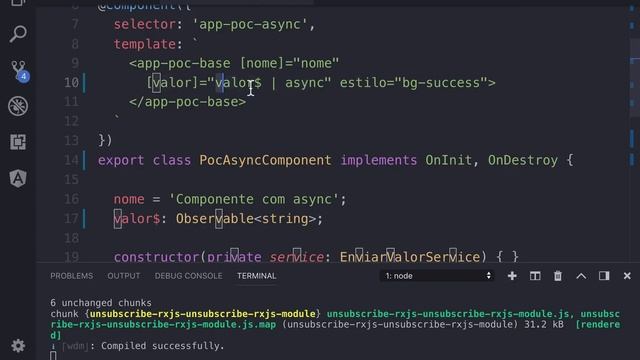
Task: Click the closing '</app-poc-base>' tag
Action: 187,102
